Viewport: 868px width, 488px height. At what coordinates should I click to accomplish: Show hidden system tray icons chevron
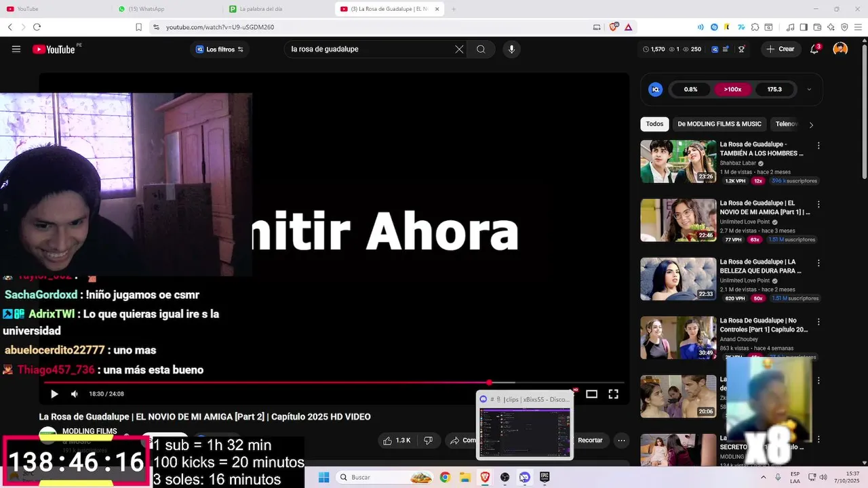click(764, 477)
